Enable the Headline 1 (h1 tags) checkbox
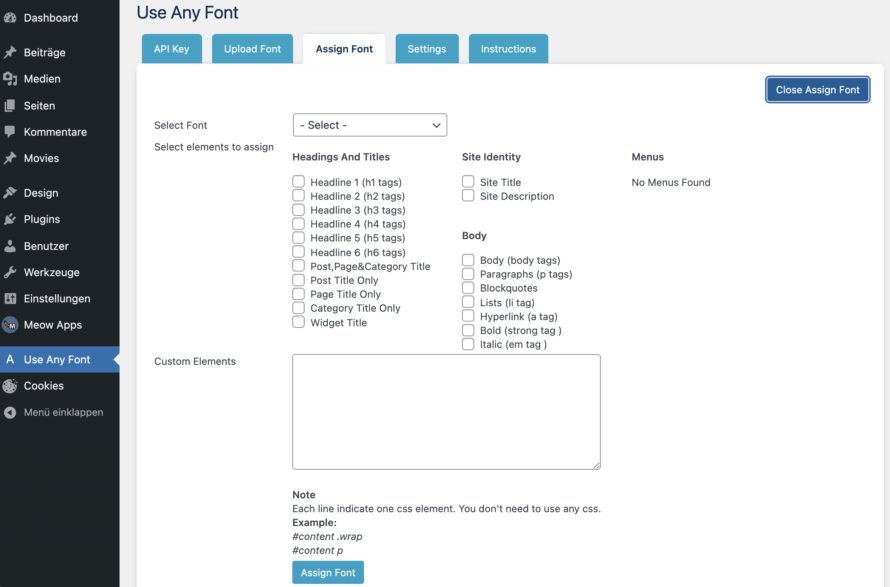Image resolution: width=890 pixels, height=587 pixels. pos(299,182)
